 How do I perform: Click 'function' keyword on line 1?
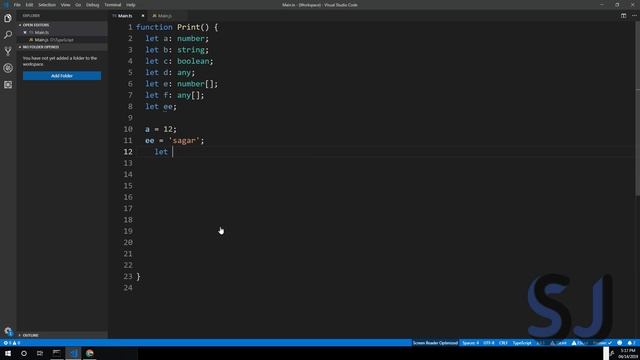point(154,27)
